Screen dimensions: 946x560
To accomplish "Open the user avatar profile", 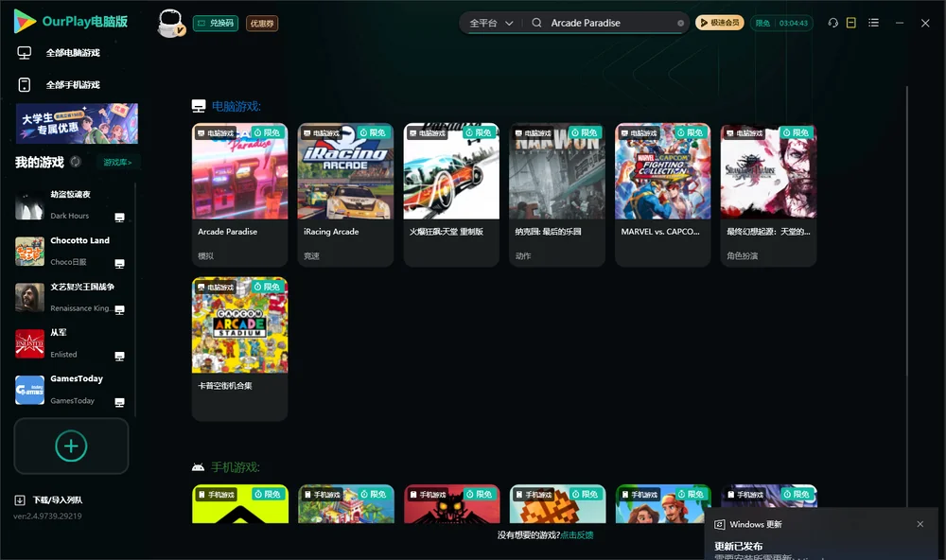I will [170, 23].
